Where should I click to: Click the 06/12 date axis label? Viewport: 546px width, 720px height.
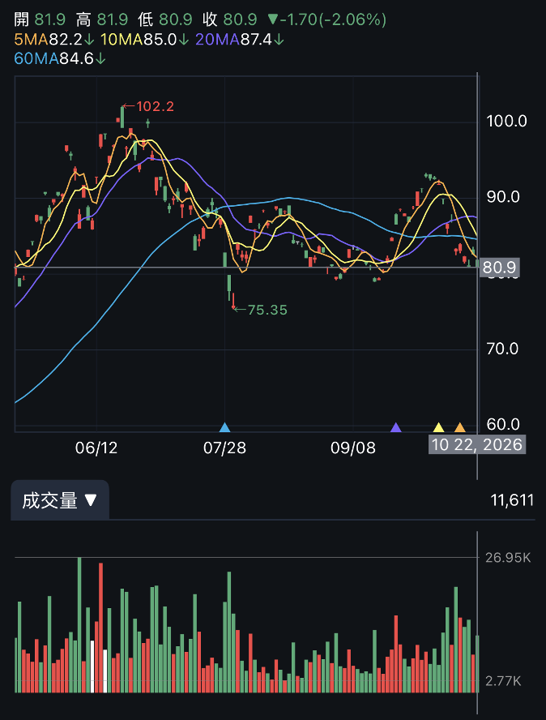tap(96, 448)
